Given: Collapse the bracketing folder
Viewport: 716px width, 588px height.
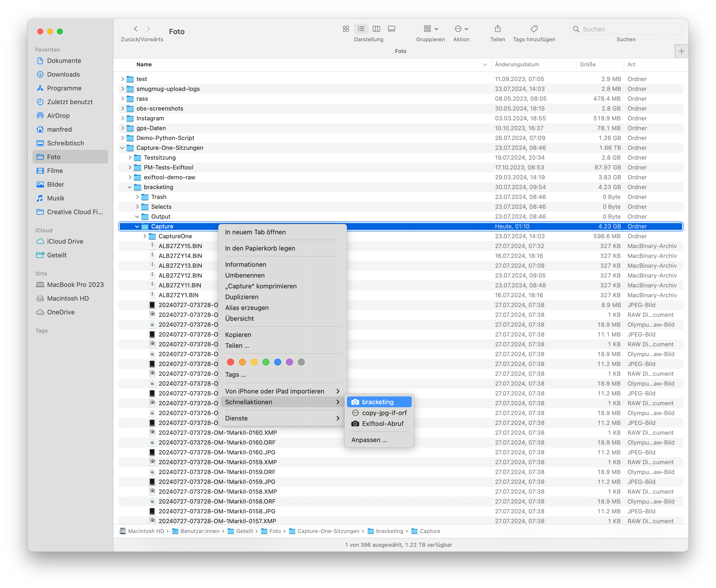Looking at the screenshot, I should point(130,187).
